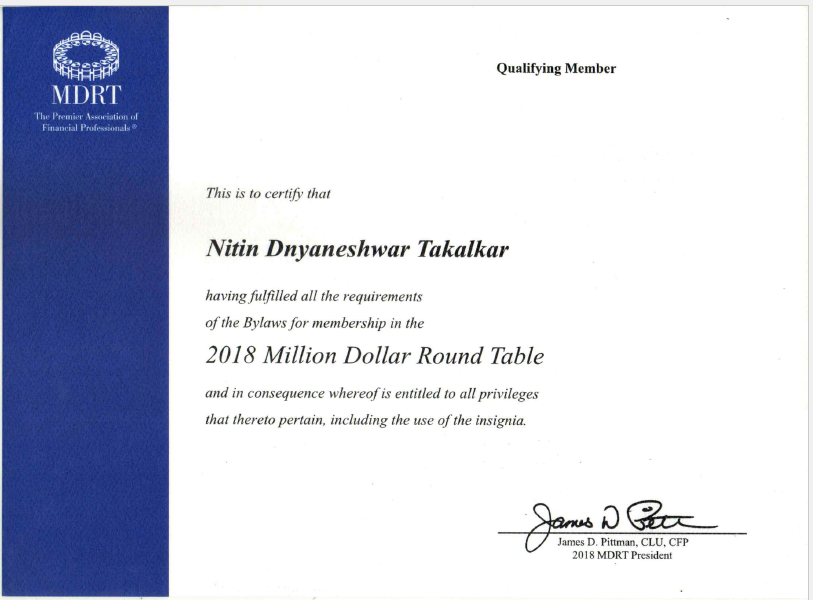Select the name Nitin Dnyaneshwar Takalkar
Viewport: 813px width, 600px height.
(x=356, y=248)
